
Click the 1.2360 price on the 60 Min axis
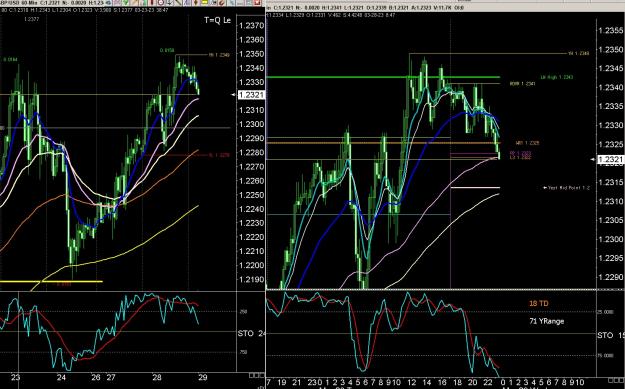point(251,39)
